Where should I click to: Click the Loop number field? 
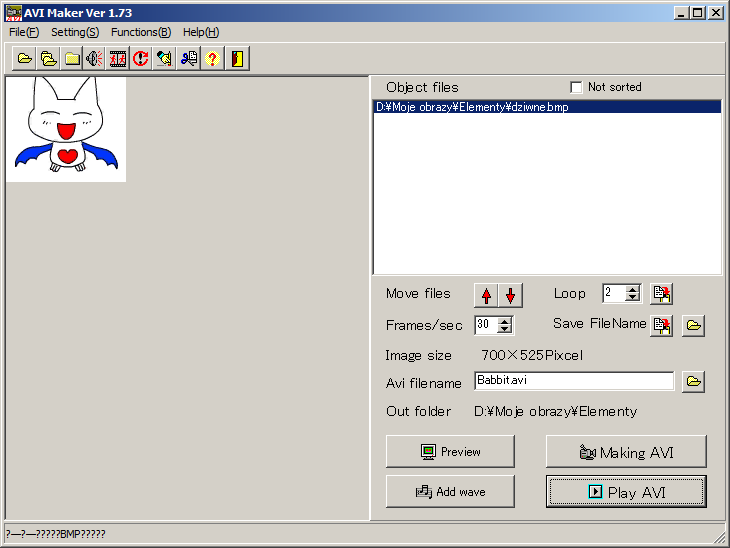[614, 293]
